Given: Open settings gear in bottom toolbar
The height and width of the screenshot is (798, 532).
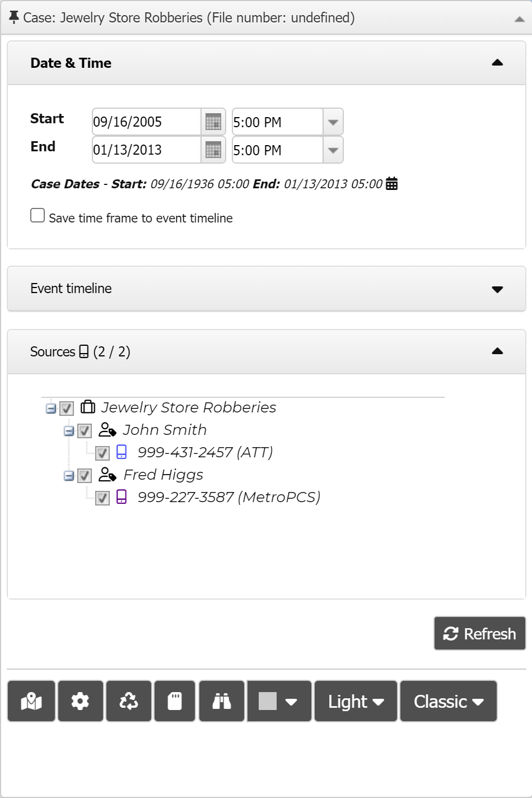Looking at the screenshot, I should 80,701.
